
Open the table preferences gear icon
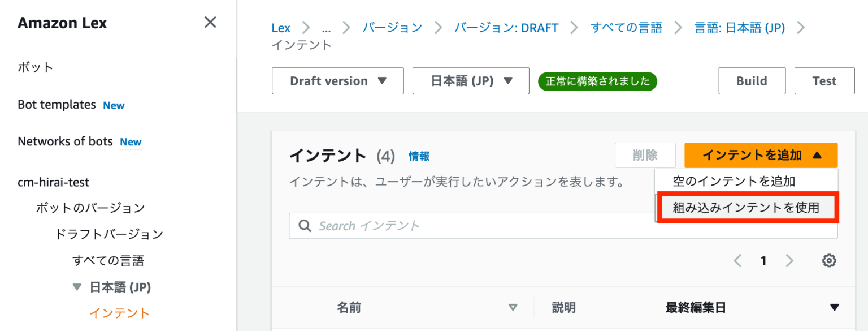coord(829,260)
